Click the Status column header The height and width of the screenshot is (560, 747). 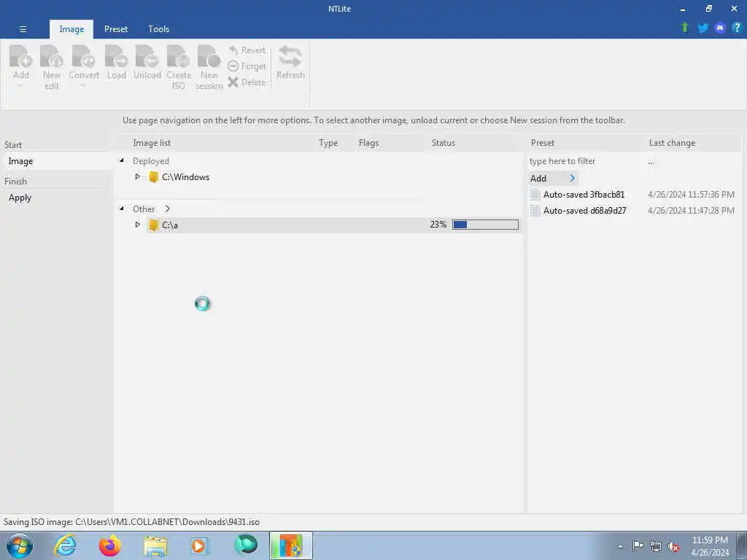tap(444, 143)
